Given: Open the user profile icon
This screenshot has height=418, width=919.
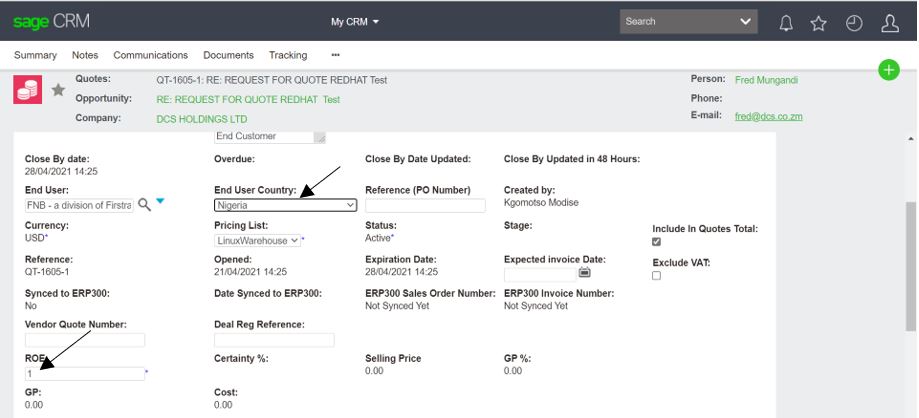Looking at the screenshot, I should coord(889,22).
